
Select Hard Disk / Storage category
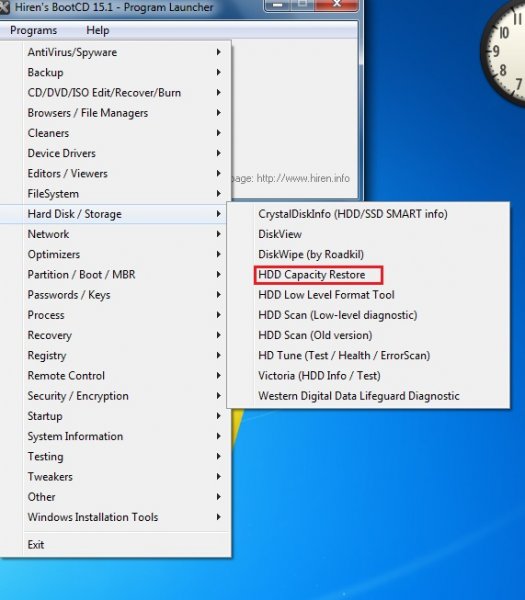tap(115, 214)
